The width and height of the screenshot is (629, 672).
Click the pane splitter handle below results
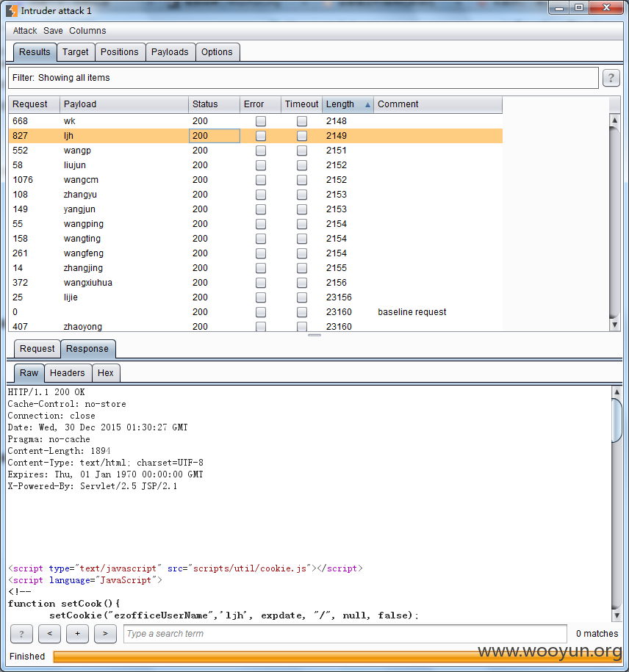click(x=314, y=335)
